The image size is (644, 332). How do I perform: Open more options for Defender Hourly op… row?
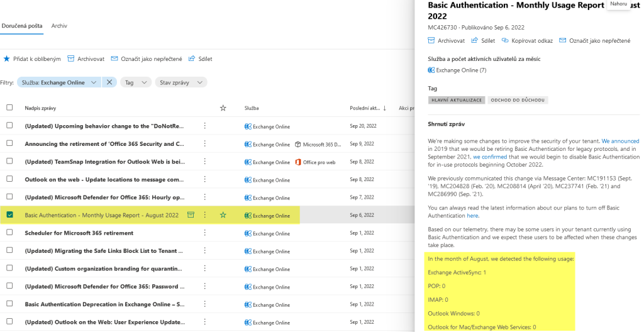pos(204,197)
